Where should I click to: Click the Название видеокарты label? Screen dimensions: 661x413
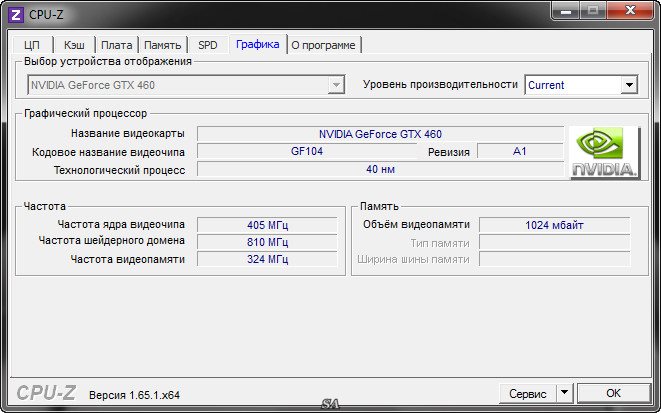click(128, 134)
